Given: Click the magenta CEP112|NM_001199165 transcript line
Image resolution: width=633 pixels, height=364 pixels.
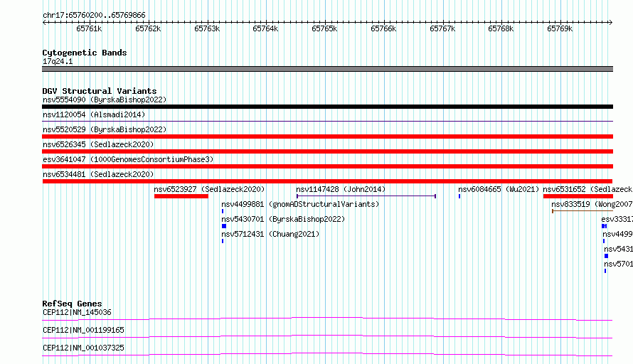Looking at the screenshot, I should click(x=327, y=336).
